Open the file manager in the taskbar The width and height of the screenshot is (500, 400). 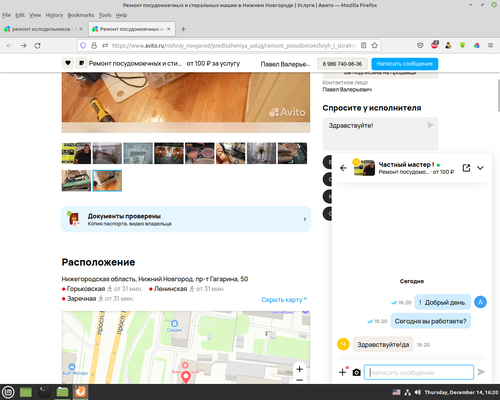click(x=62, y=392)
